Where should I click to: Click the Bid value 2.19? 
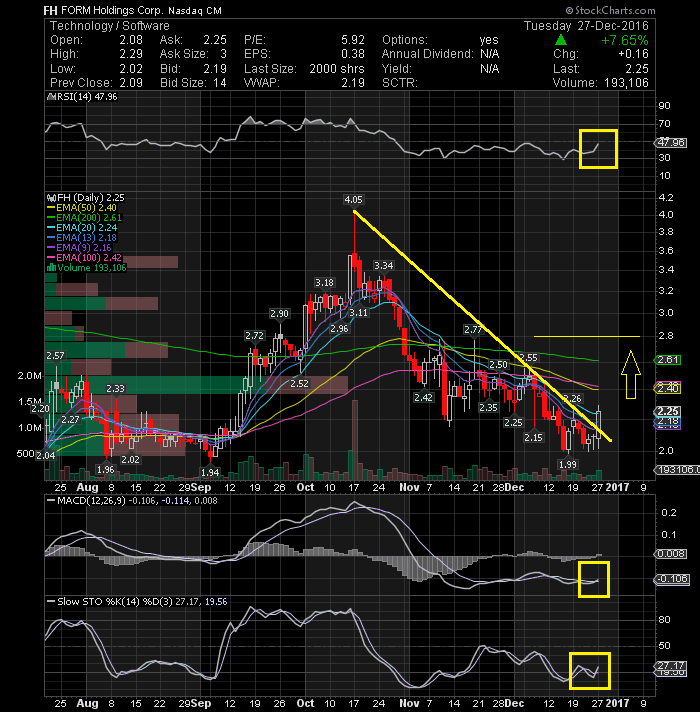click(215, 69)
